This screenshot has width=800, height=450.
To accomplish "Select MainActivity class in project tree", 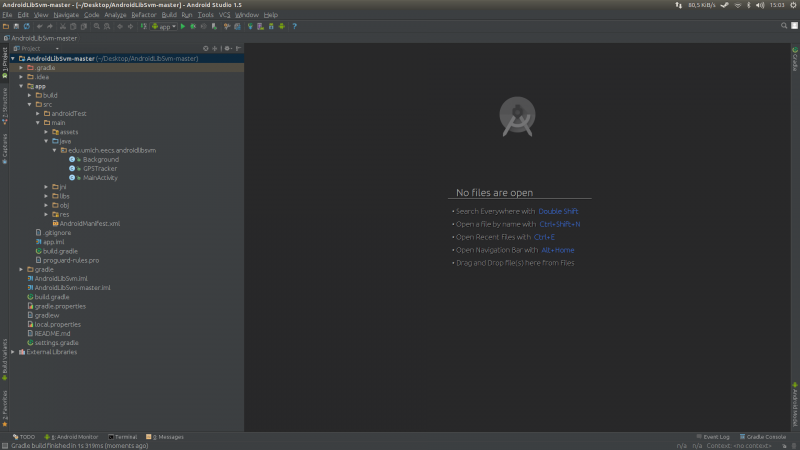I will click(101, 177).
